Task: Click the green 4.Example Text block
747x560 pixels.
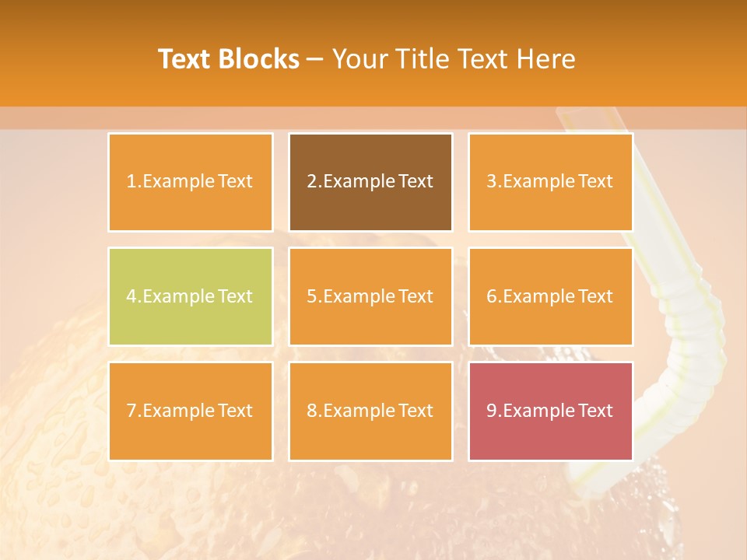Action: [x=190, y=296]
